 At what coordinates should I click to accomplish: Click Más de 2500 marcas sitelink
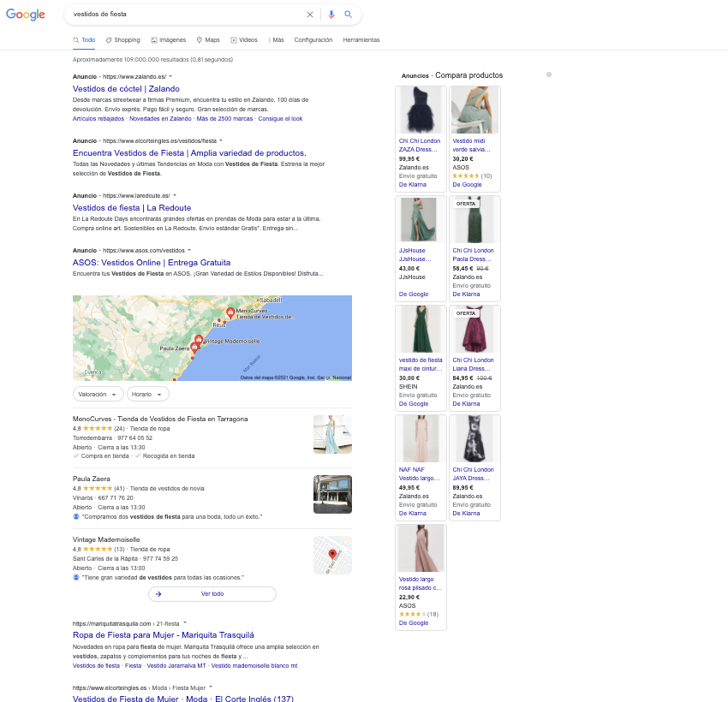[224, 119]
